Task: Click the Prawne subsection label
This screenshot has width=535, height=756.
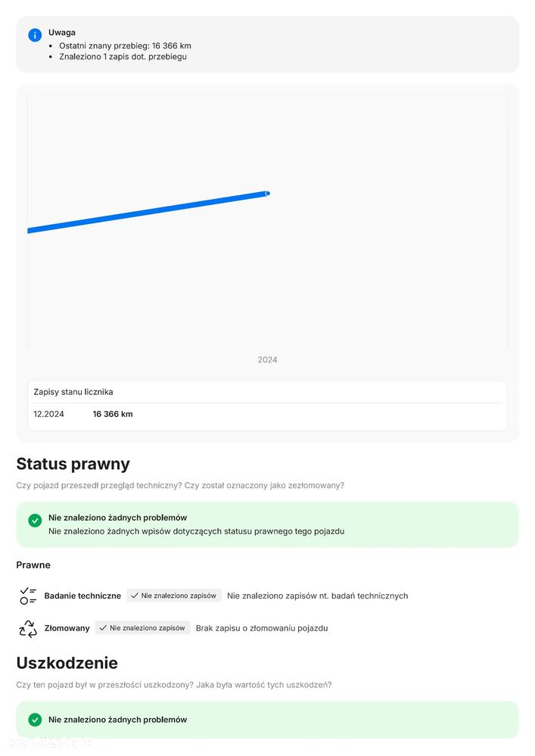Action: pyautogui.click(x=33, y=565)
